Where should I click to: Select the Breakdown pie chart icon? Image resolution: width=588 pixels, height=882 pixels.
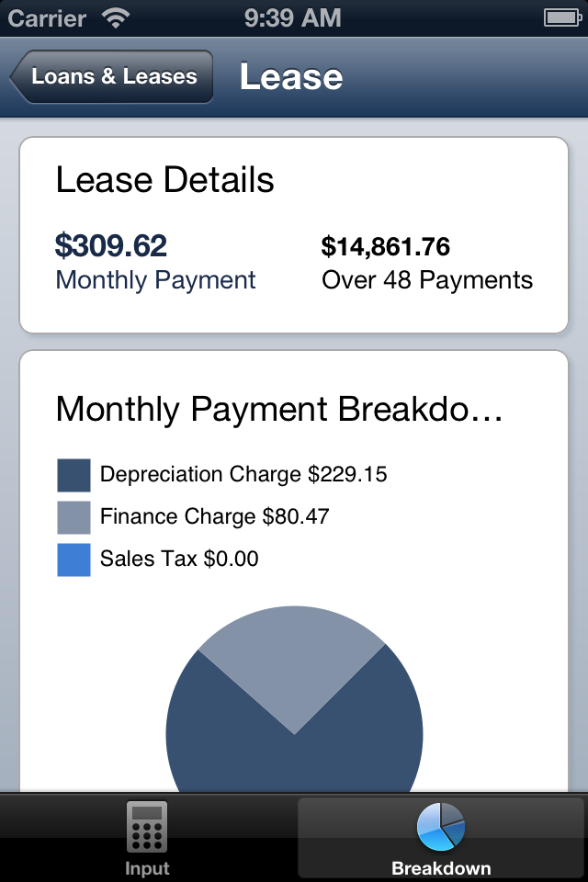click(441, 826)
